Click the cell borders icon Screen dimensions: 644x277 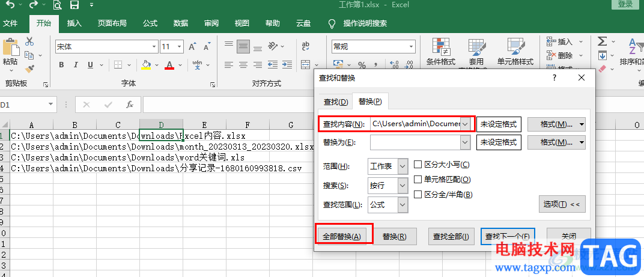pyautogui.click(x=118, y=64)
